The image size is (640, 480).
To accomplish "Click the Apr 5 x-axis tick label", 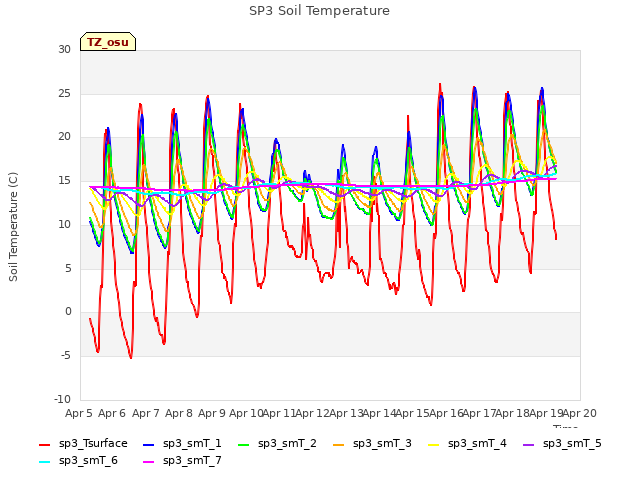I will point(79,413).
